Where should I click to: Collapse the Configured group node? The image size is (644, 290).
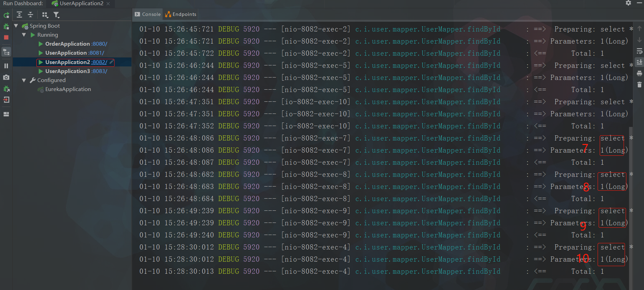pyautogui.click(x=24, y=80)
